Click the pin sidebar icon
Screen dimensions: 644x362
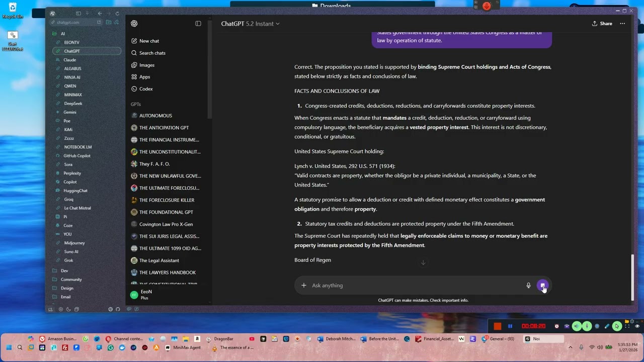87,14
